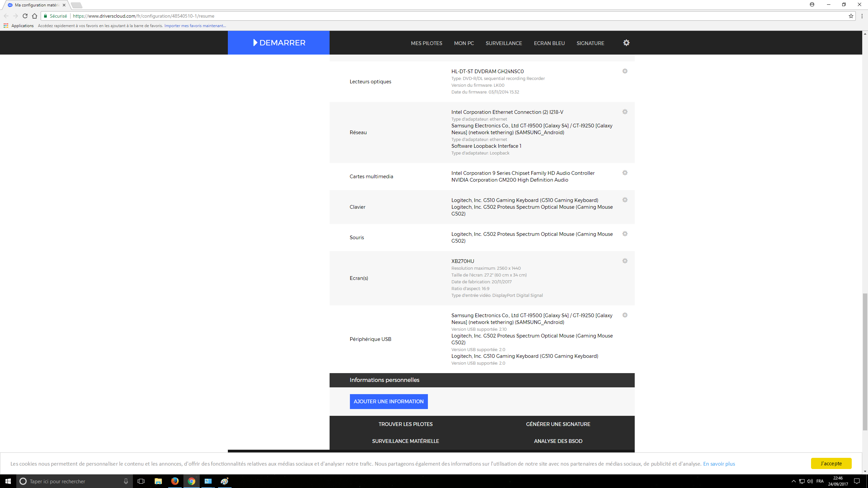This screenshot has height=488, width=868.
Task: Click the Souris row gear icon
Action: coord(625,234)
